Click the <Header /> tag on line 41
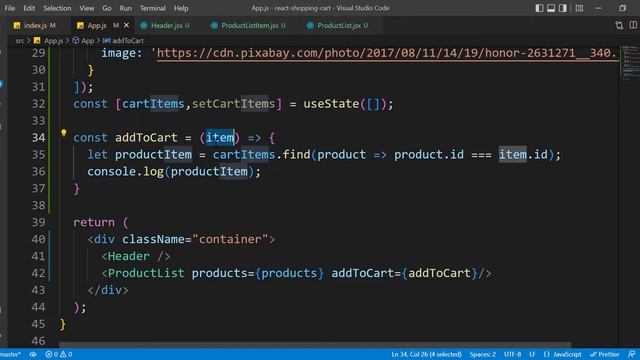This screenshot has width=640, height=360. coord(136,256)
